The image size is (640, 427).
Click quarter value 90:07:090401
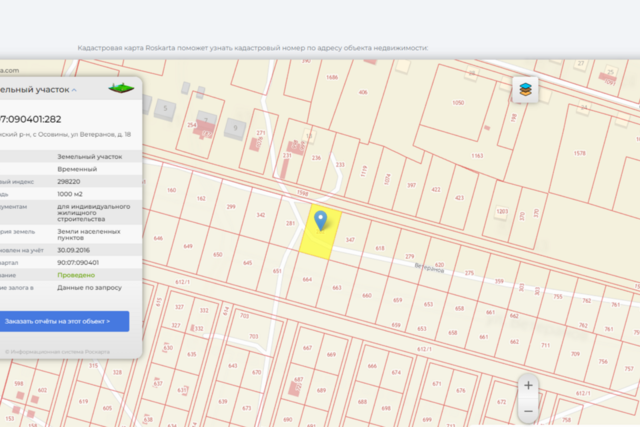78,262
